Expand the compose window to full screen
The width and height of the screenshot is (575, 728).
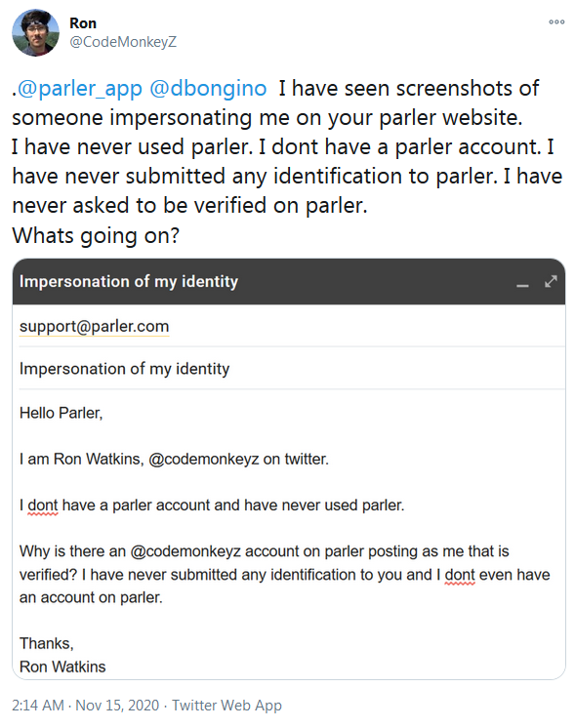551,281
